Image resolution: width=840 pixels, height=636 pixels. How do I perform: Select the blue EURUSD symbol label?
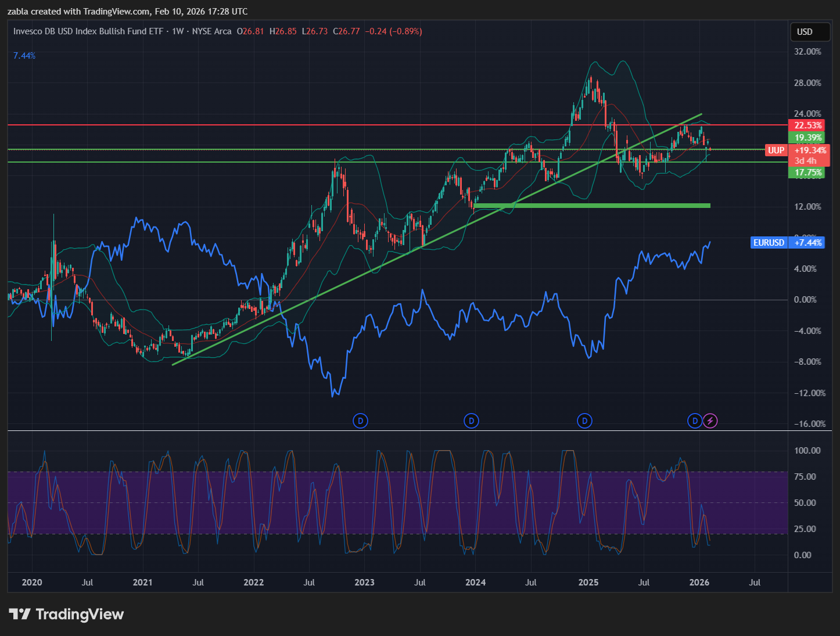tap(769, 243)
